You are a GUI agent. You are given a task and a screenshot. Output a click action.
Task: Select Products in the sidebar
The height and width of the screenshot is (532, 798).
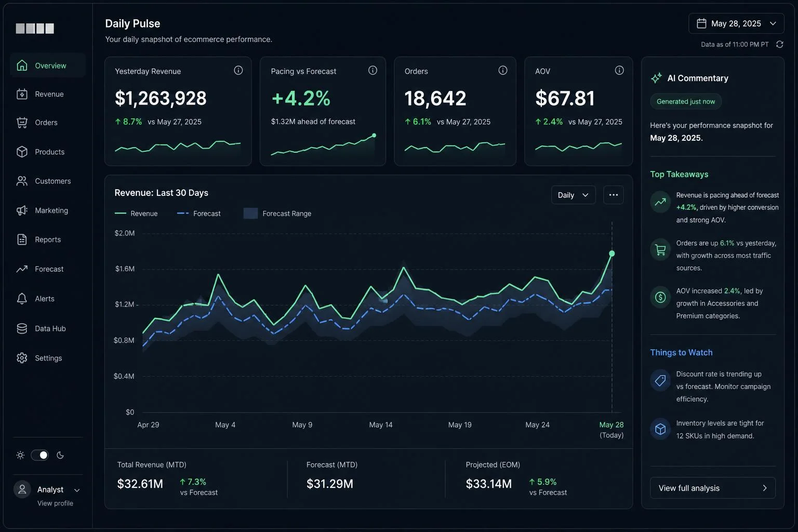coord(48,152)
